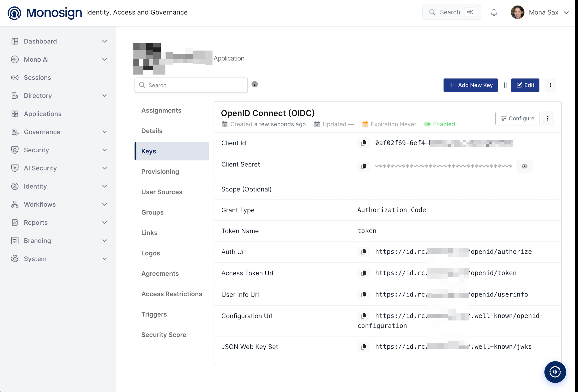This screenshot has width=578, height=392.
Task: Expand the Directory menu chevron
Action: pyautogui.click(x=104, y=96)
